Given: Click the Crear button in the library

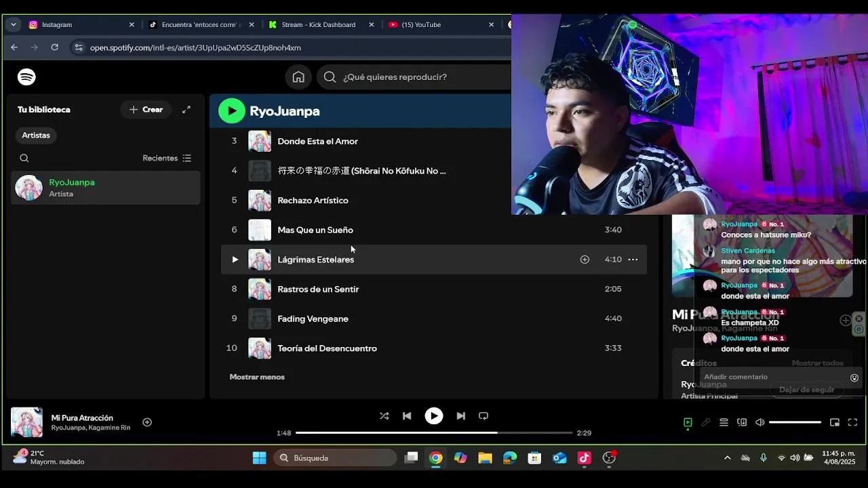Looking at the screenshot, I should (x=146, y=109).
